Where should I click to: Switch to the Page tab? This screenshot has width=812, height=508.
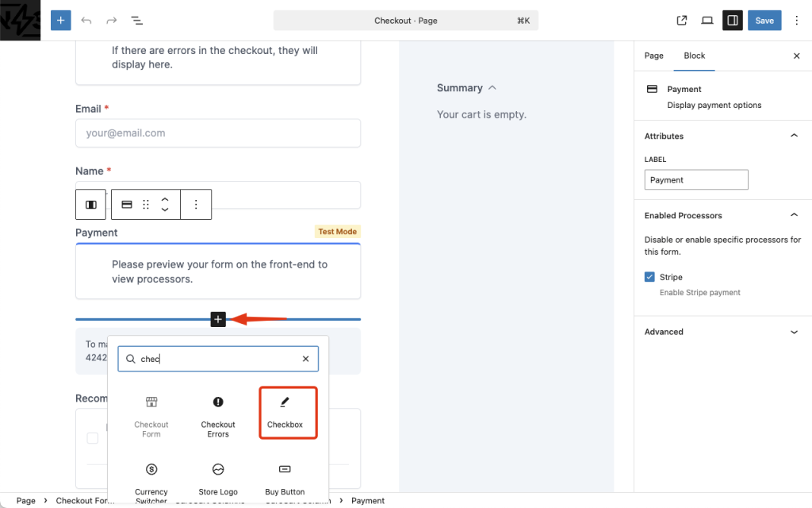tap(653, 56)
